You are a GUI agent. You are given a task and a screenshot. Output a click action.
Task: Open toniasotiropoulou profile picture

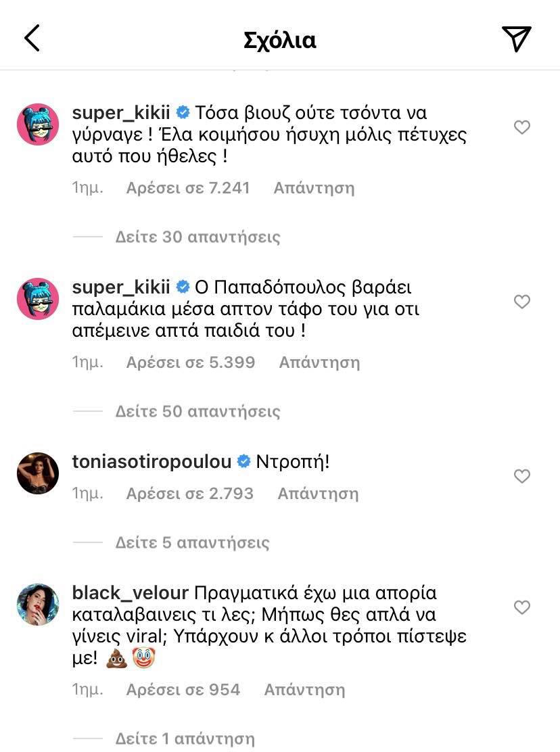(38, 473)
